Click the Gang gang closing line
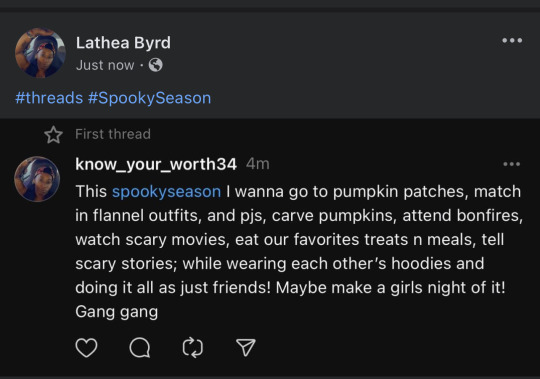 116,312
